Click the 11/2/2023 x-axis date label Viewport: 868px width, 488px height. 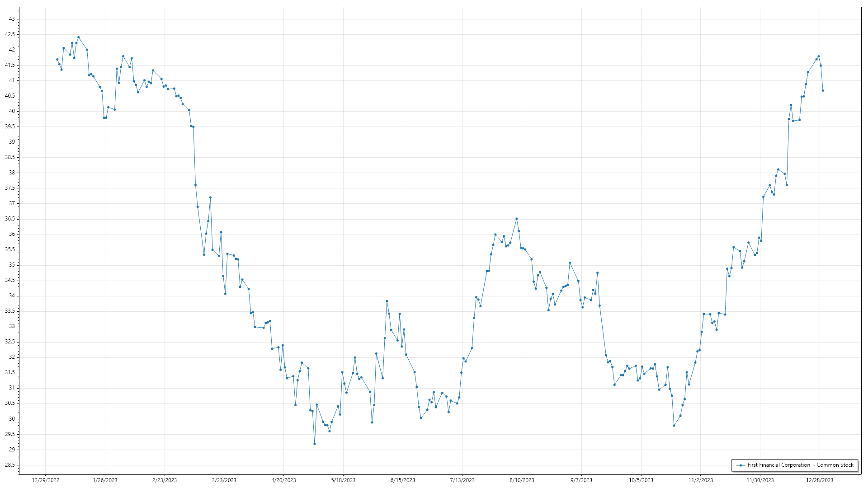700,480
